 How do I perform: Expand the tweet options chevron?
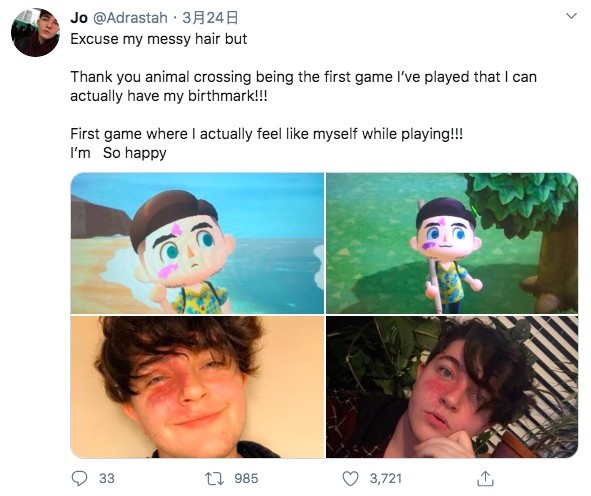pos(572,16)
